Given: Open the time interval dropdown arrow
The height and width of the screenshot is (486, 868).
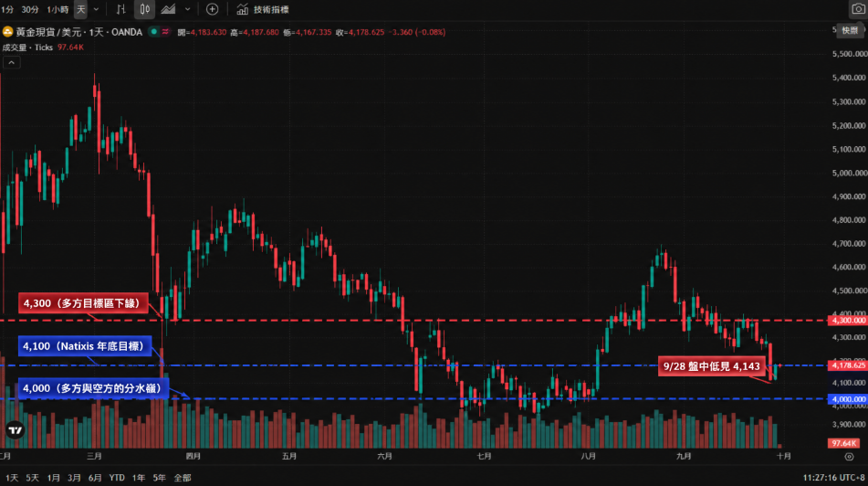Looking at the screenshot, I should (97, 9).
